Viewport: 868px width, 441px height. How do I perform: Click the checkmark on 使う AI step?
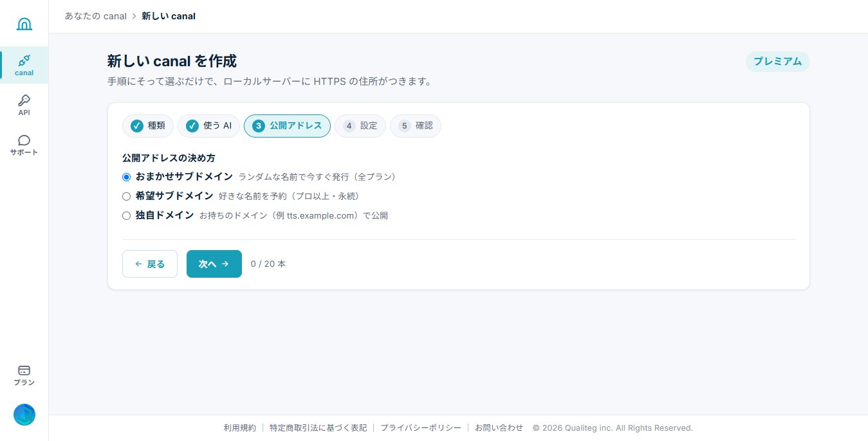192,126
